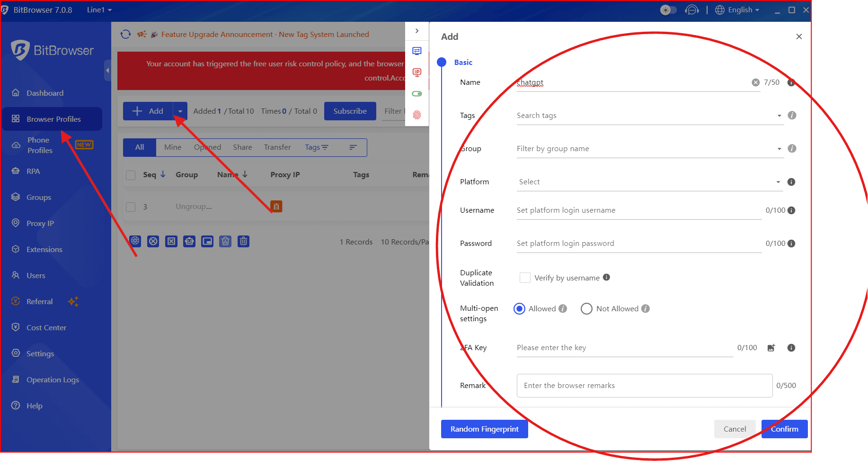Check the row 3 profile checkbox

131,207
